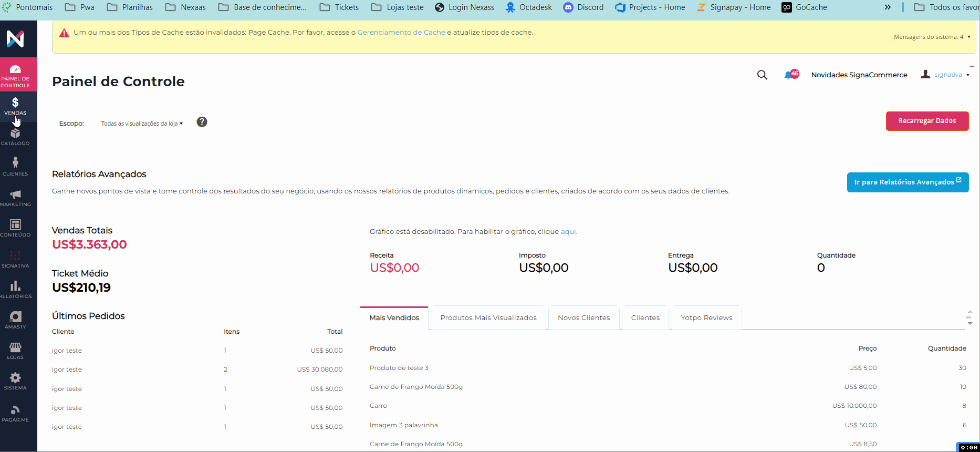Switch to Produtos Mais Visualizados tab

488,318
